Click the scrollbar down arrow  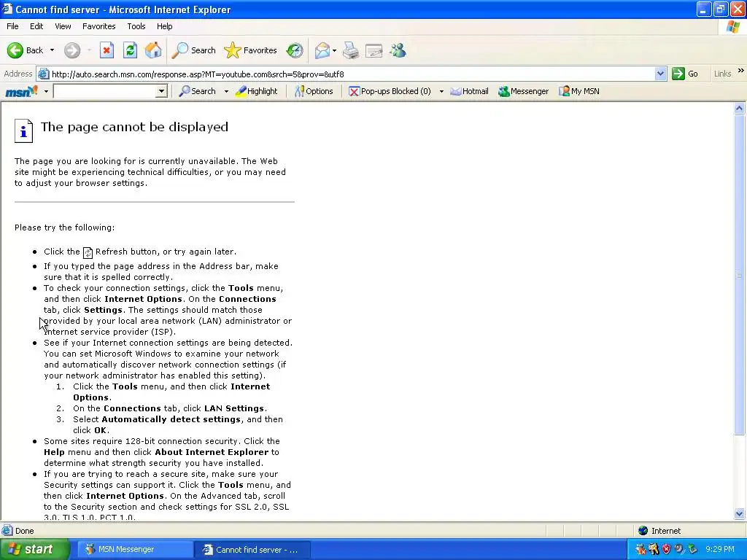click(x=739, y=513)
